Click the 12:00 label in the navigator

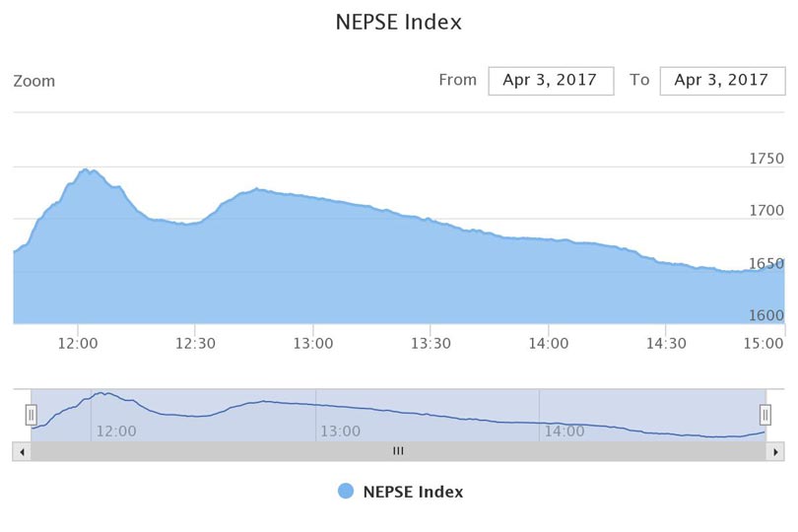(116, 431)
